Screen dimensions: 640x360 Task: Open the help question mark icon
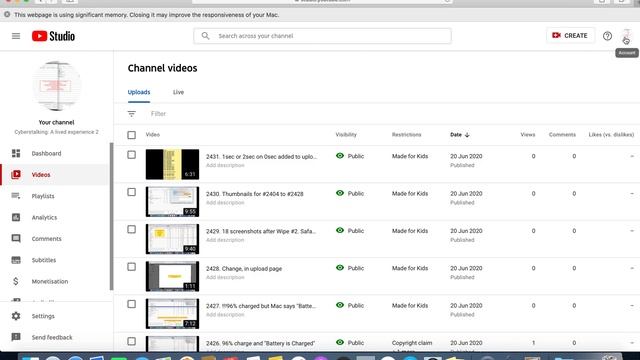[x=607, y=36]
